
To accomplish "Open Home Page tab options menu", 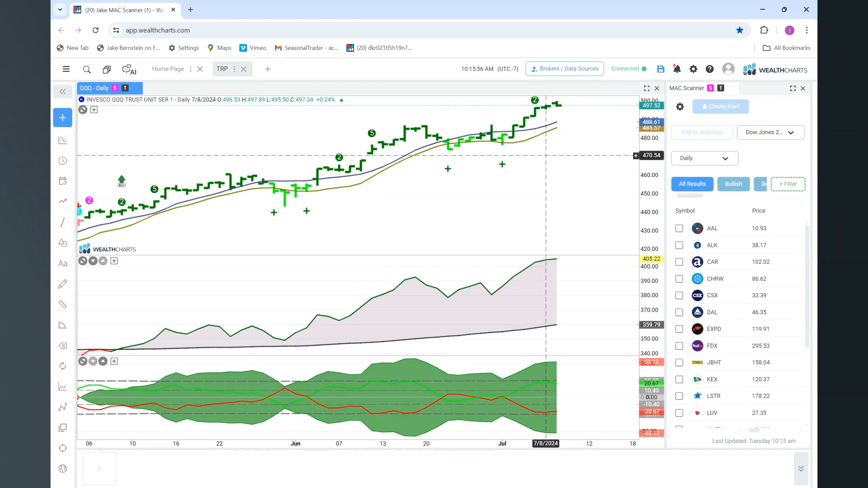I will point(190,69).
